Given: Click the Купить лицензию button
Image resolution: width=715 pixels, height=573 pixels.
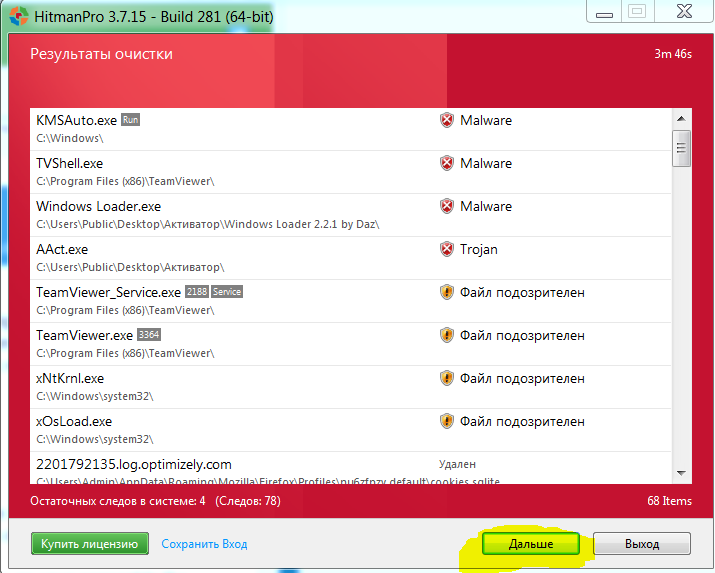Looking at the screenshot, I should pyautogui.click(x=90, y=543).
